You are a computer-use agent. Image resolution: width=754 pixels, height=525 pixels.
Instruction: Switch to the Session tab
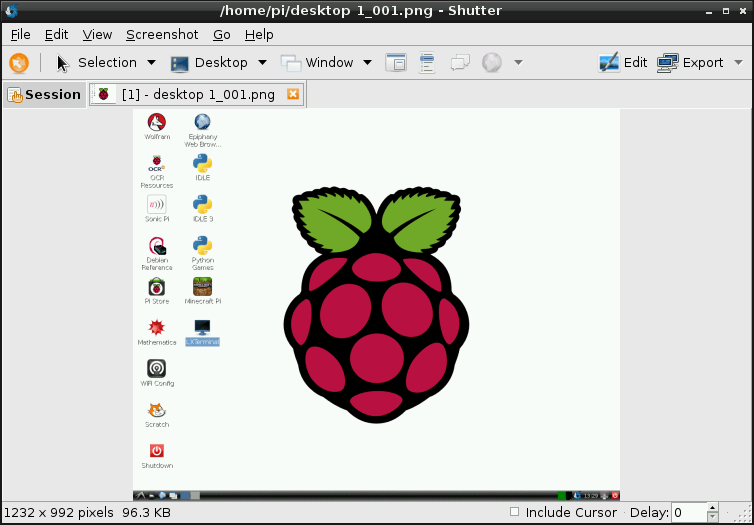[x=44, y=95]
